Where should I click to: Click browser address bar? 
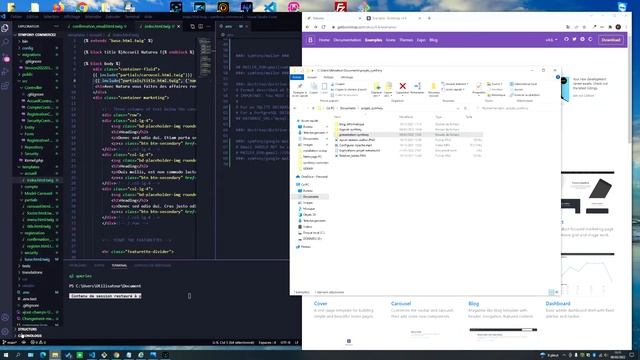[x=445, y=27]
